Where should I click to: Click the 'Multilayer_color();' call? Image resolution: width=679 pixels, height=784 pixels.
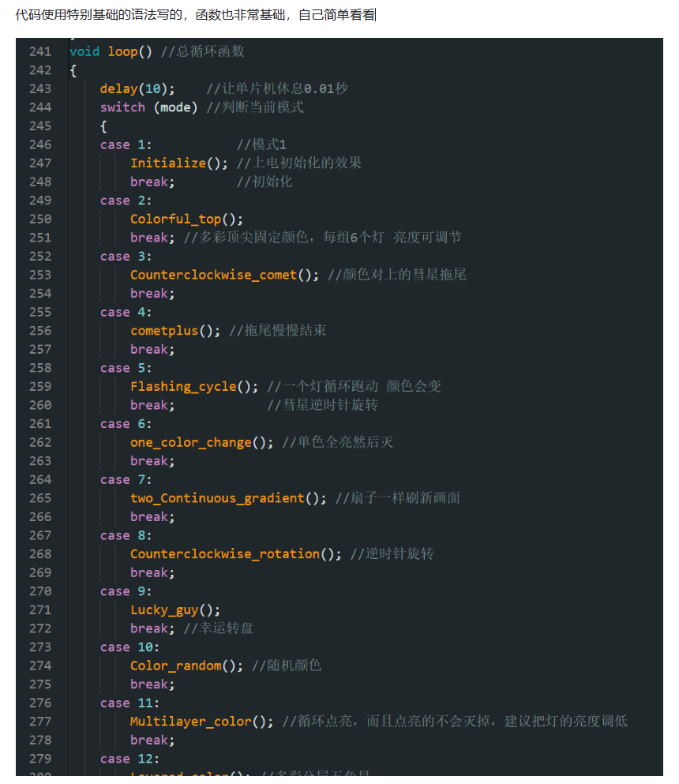tap(202, 722)
